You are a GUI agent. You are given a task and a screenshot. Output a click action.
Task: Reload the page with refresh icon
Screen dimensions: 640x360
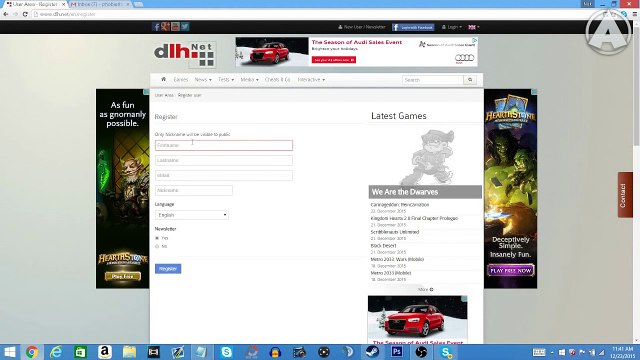(25, 14)
